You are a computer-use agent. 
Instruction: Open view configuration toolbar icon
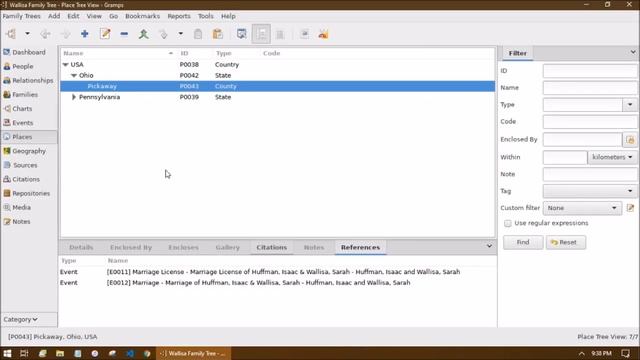pyautogui.click(x=242, y=34)
